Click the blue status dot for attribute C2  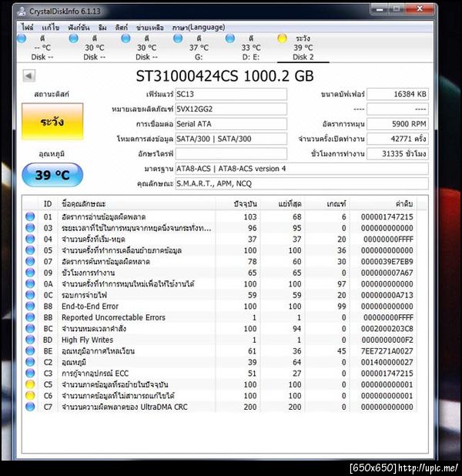tap(30, 362)
